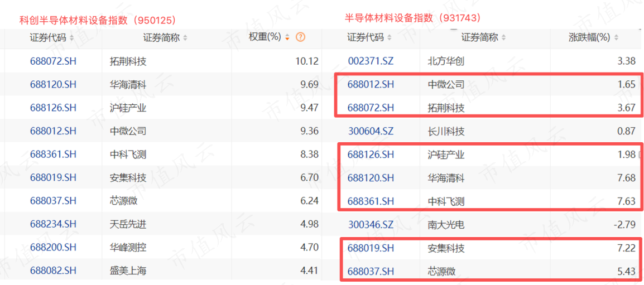Click the weight value 9.69
The width and height of the screenshot is (644, 285).
[309, 85]
